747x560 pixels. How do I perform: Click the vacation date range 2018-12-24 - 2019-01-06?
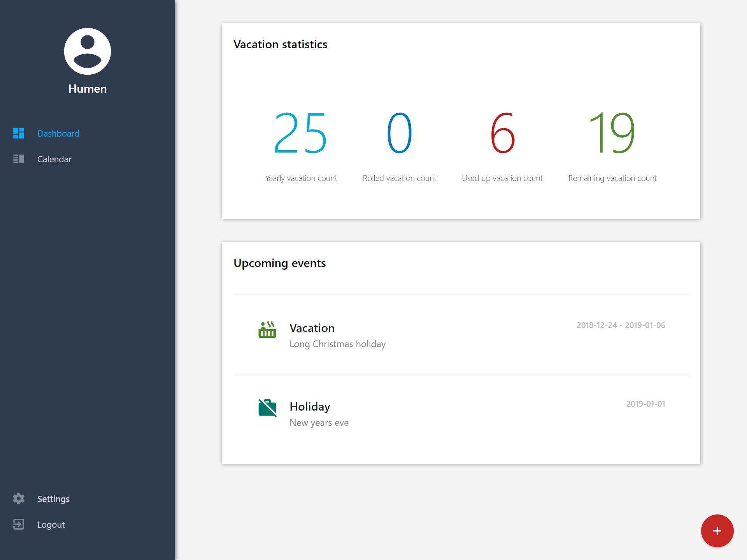(621, 325)
